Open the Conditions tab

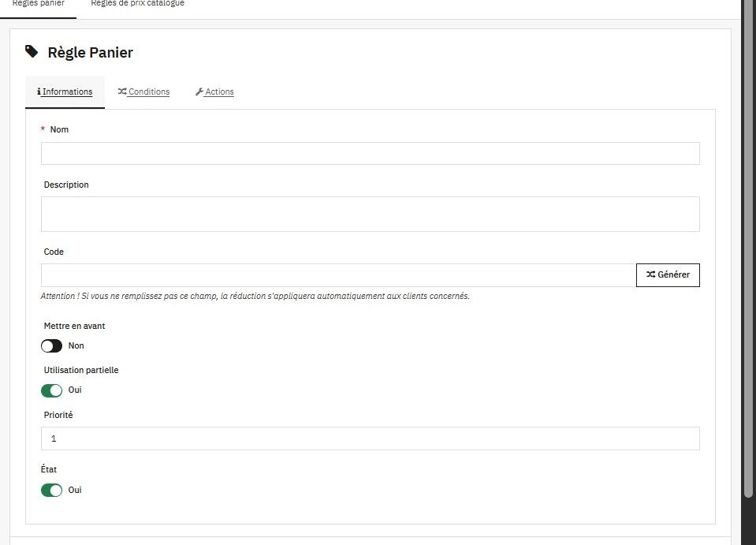pyautogui.click(x=143, y=91)
